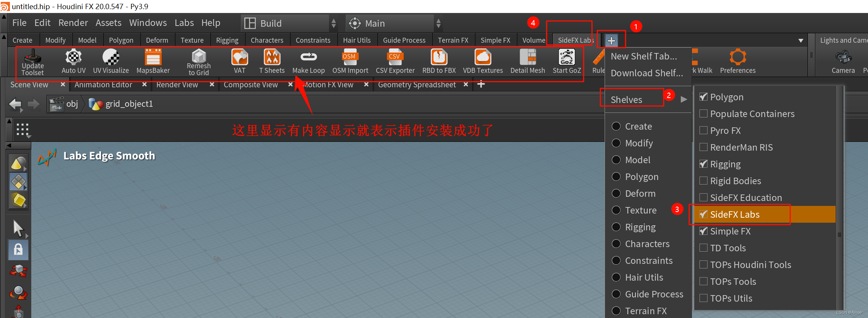This screenshot has width=868, height=318.
Task: Click the viewport grid dots layout icon
Action: point(22,130)
